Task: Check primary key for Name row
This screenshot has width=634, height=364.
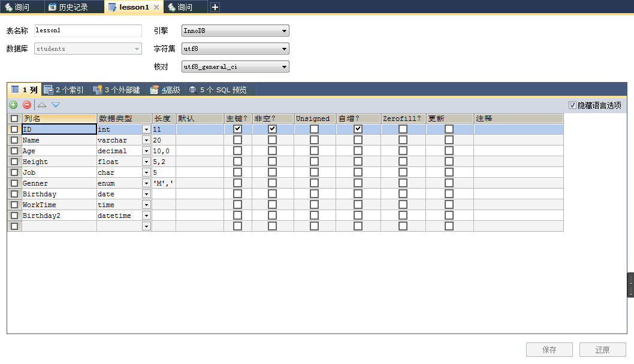Action: coord(238,139)
